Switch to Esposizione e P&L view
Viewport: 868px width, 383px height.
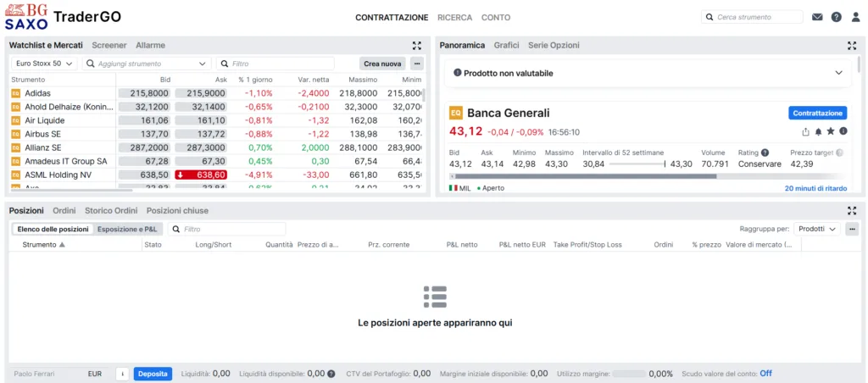127,229
